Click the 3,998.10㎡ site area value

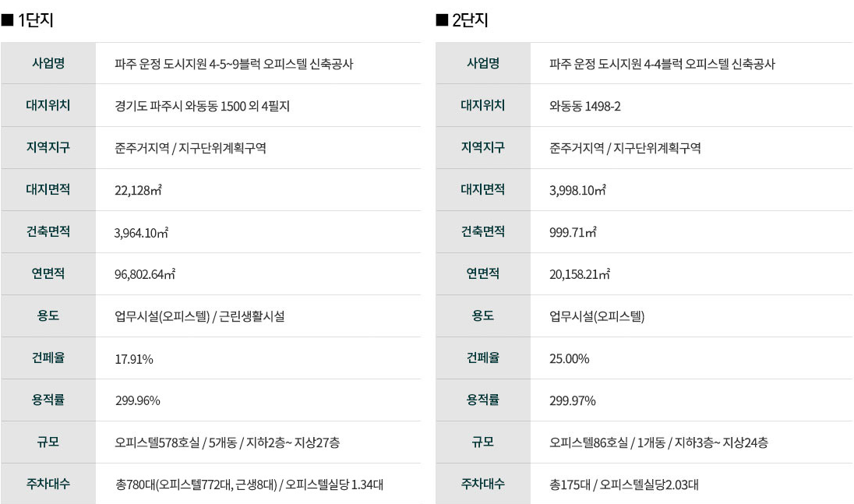pyautogui.click(x=577, y=190)
